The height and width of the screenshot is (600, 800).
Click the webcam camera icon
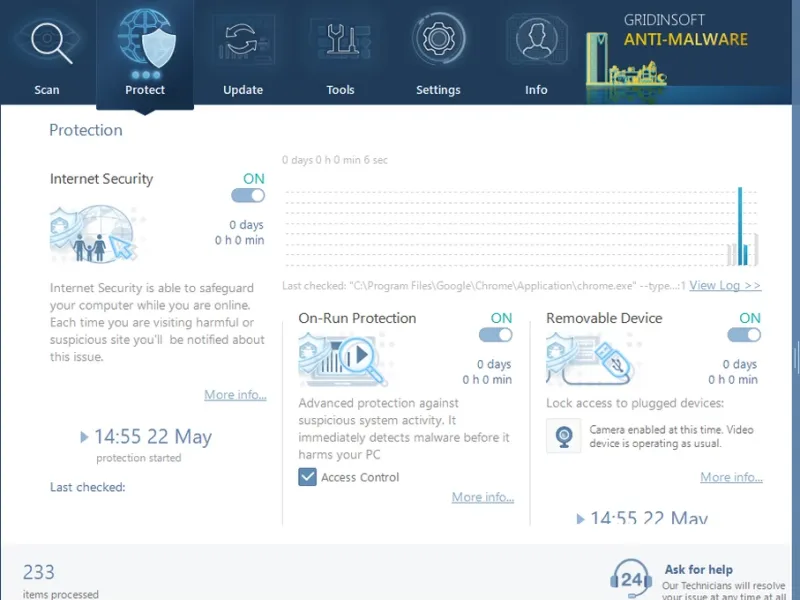(x=564, y=436)
